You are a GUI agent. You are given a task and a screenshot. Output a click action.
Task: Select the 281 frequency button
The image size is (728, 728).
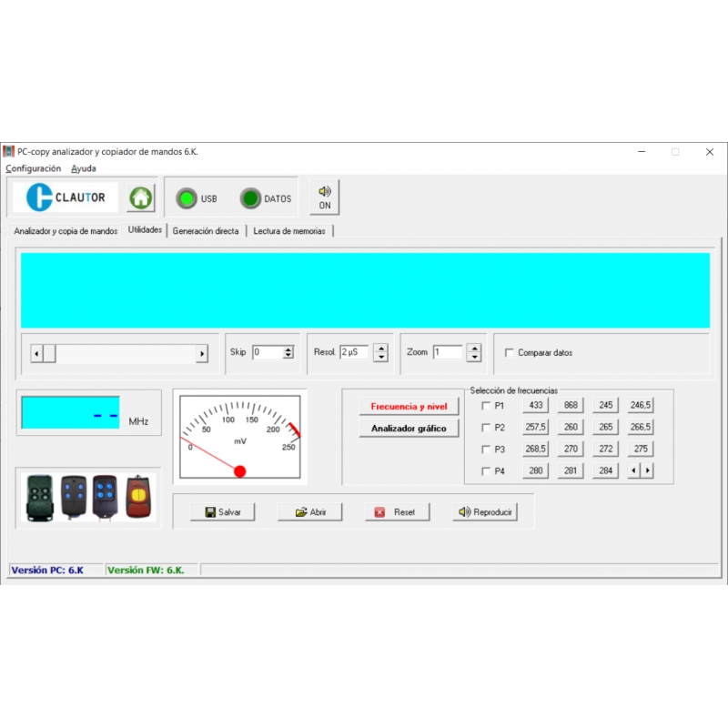pos(571,470)
